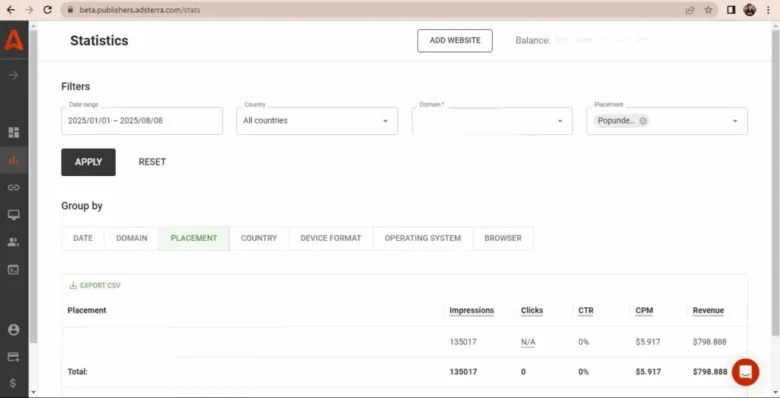Image resolution: width=780 pixels, height=398 pixels.
Task: Expand the Placement dropdown arrow
Action: pyautogui.click(x=735, y=121)
